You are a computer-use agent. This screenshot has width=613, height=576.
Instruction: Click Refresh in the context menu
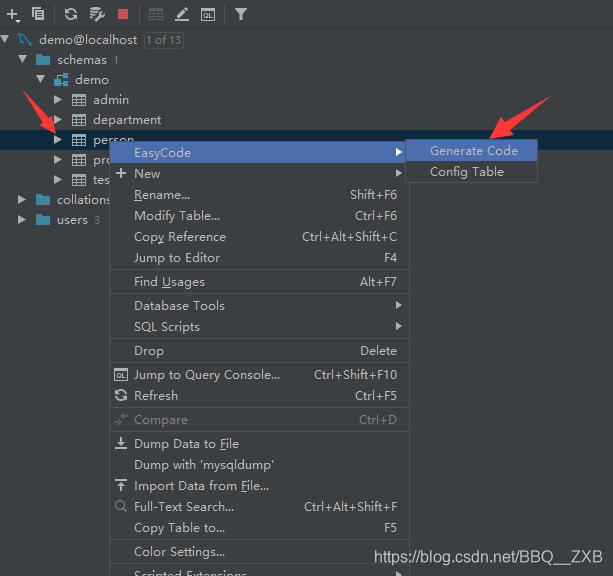tap(259, 396)
